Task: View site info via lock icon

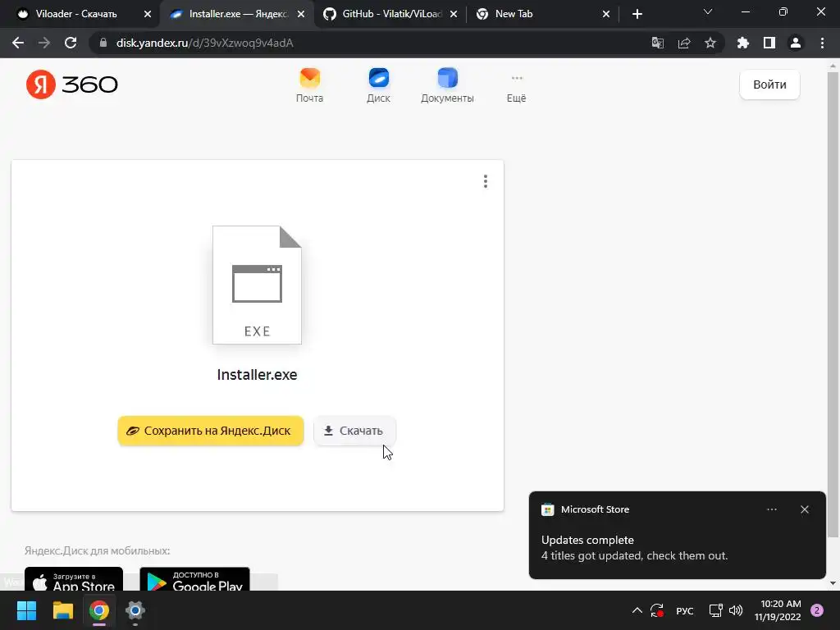Action: (x=103, y=43)
